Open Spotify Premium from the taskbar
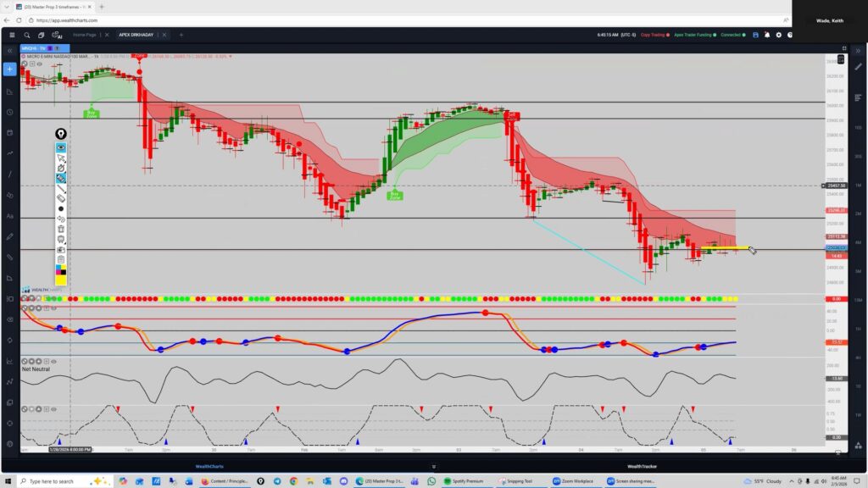Screen dimensions: 868x488 pyautogui.click(x=465, y=481)
